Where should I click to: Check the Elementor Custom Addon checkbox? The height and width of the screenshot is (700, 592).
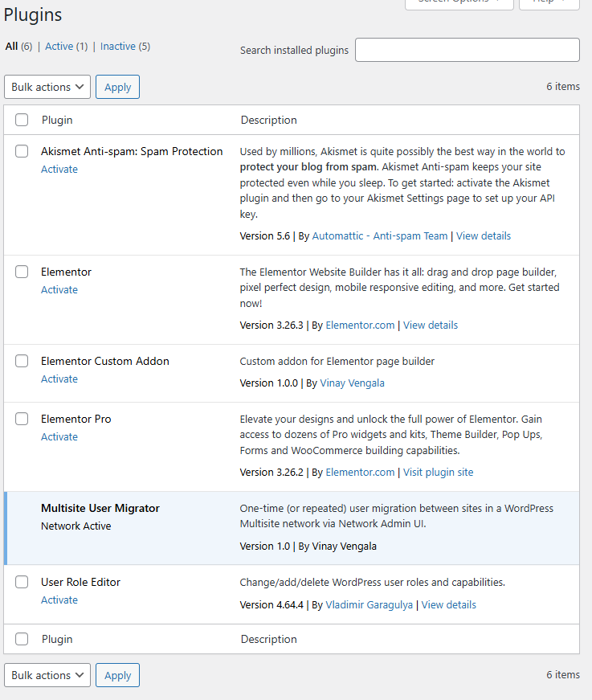click(x=22, y=362)
